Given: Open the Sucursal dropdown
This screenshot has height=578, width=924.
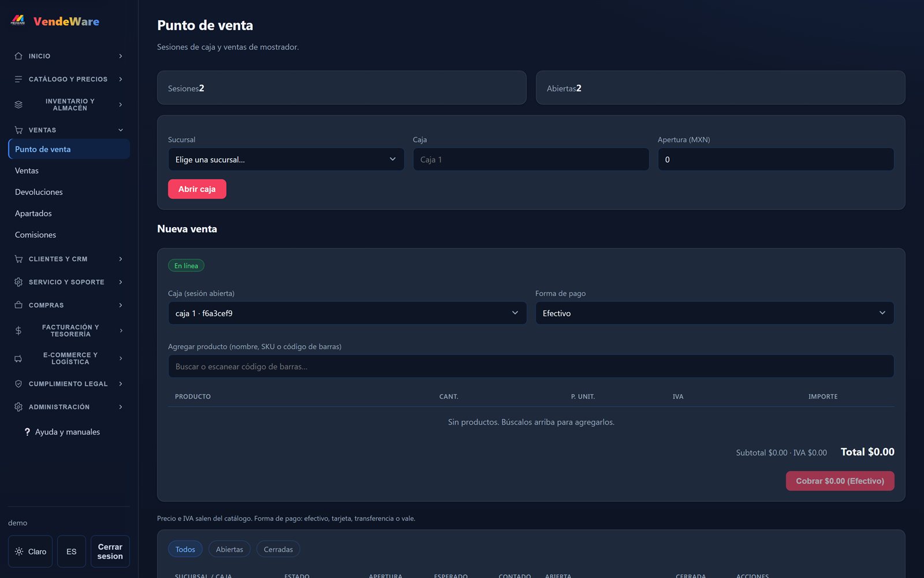Looking at the screenshot, I should pos(286,160).
